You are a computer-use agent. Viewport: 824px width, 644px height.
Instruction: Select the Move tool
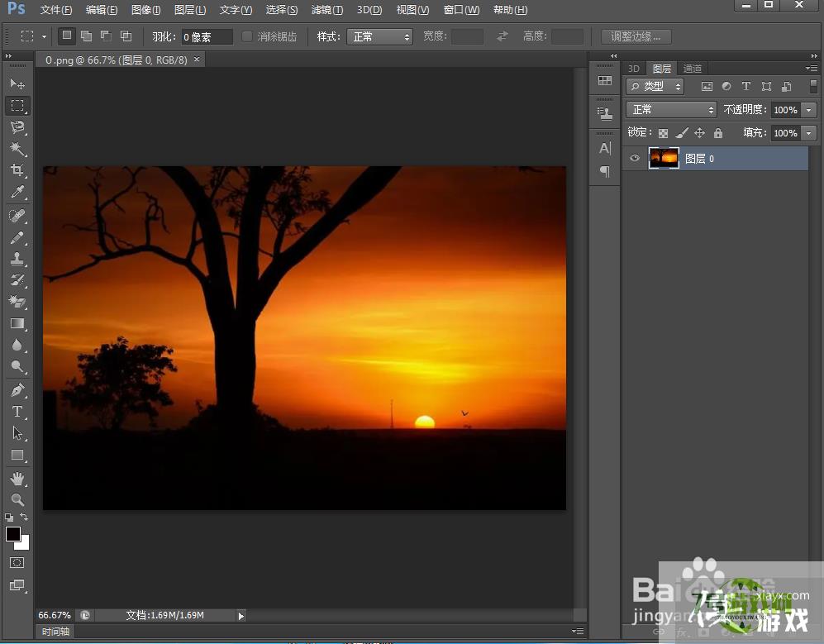[17, 84]
